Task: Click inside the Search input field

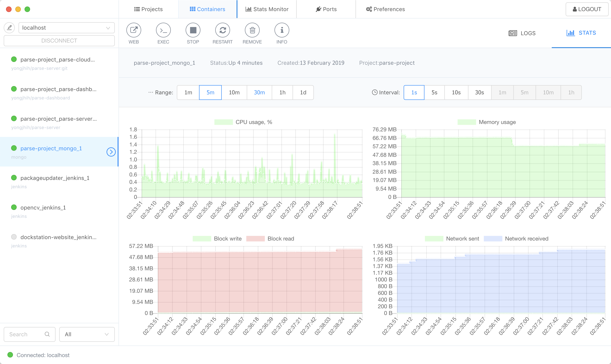Action: coord(25,334)
